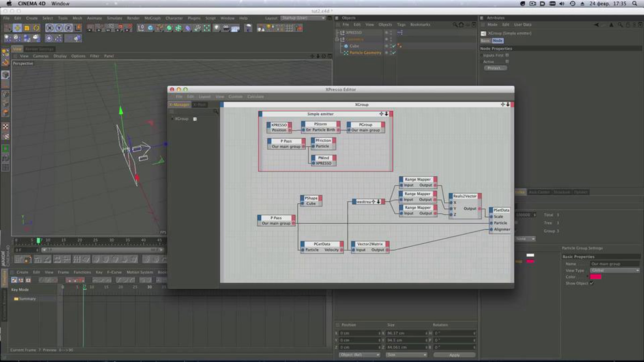644x362 pixels.
Task: Toggle enable checkmark for Particle Geometry
Action: [394, 53]
